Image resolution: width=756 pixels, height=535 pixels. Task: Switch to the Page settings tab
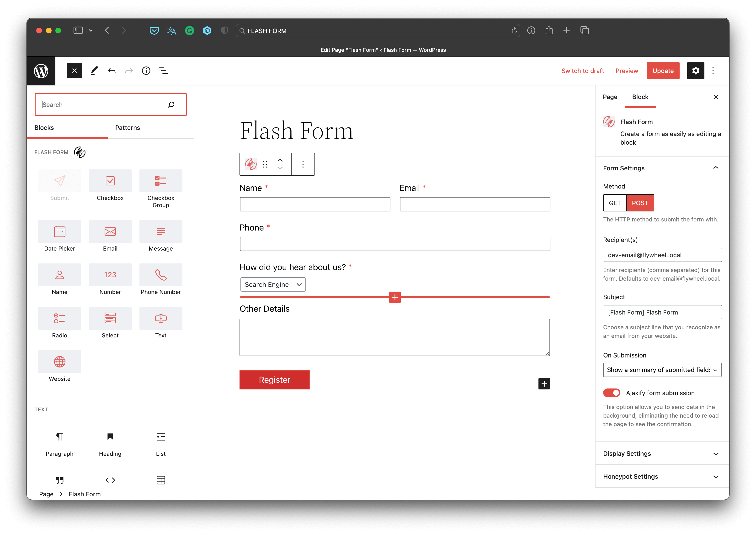(610, 97)
